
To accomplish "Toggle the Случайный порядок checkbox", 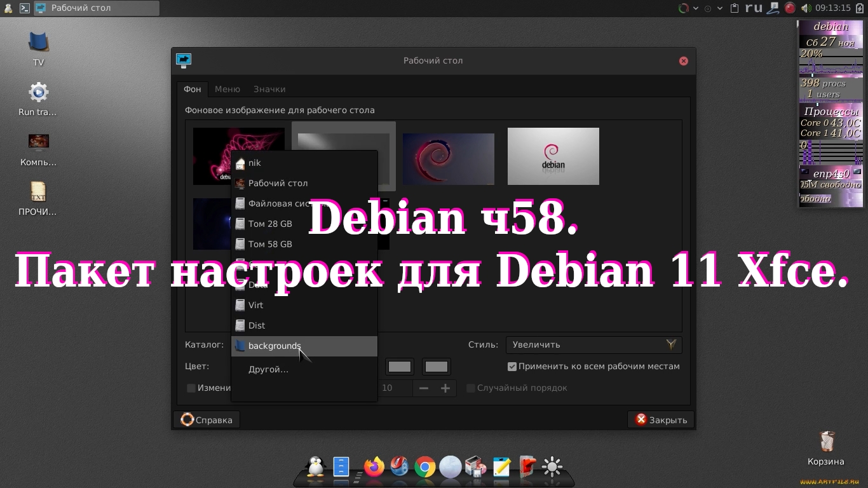I will tap(471, 388).
